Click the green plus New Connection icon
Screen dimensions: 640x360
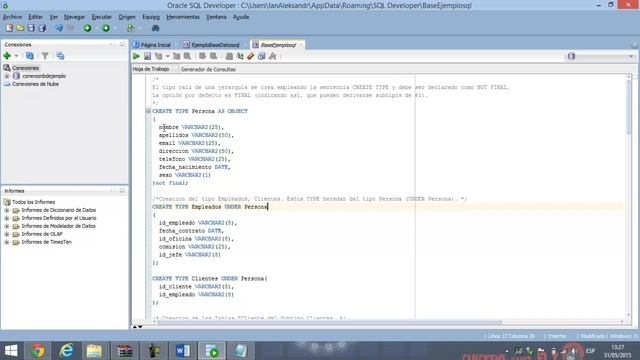[x=7, y=56]
